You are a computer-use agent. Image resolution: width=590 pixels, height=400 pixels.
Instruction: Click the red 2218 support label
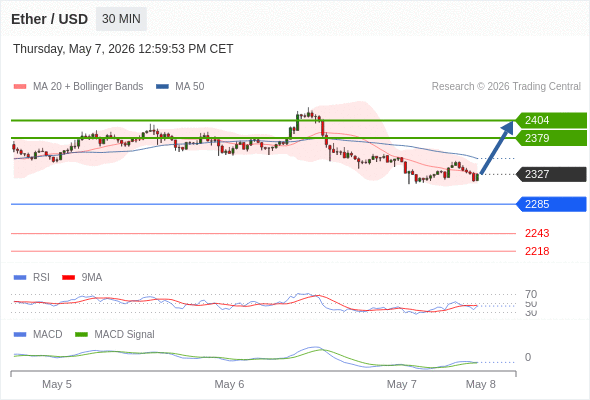tap(537, 251)
